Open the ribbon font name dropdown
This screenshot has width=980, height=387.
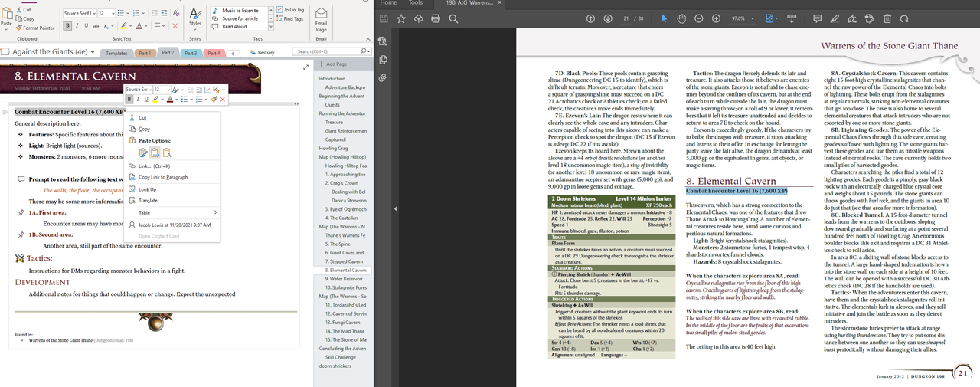click(94, 13)
